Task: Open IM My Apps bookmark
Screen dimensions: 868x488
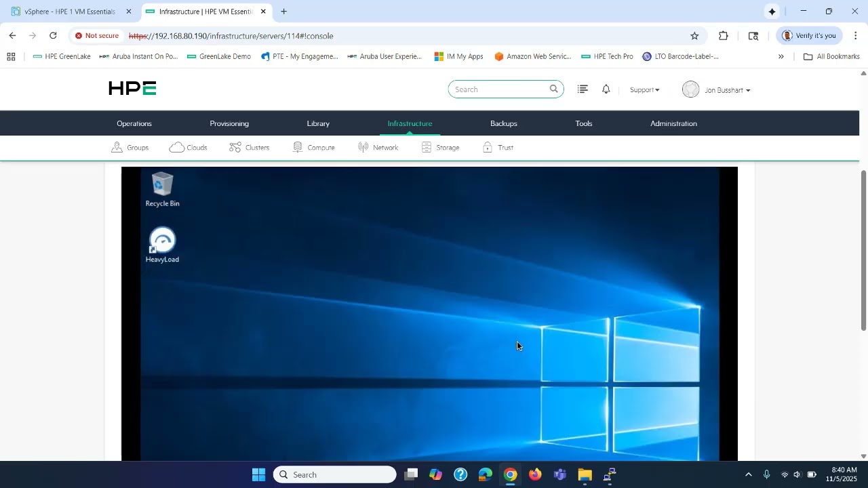Action: pyautogui.click(x=458, y=56)
